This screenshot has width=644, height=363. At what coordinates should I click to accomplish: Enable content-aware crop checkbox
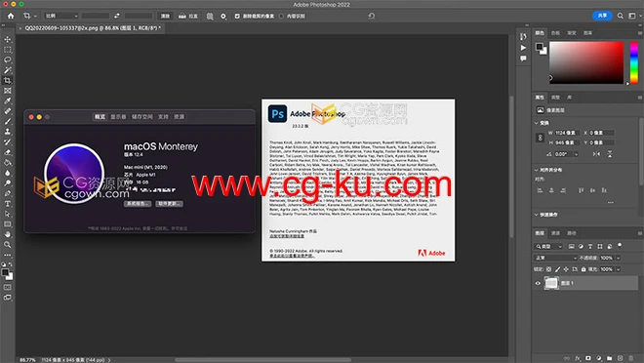pyautogui.click(x=281, y=16)
